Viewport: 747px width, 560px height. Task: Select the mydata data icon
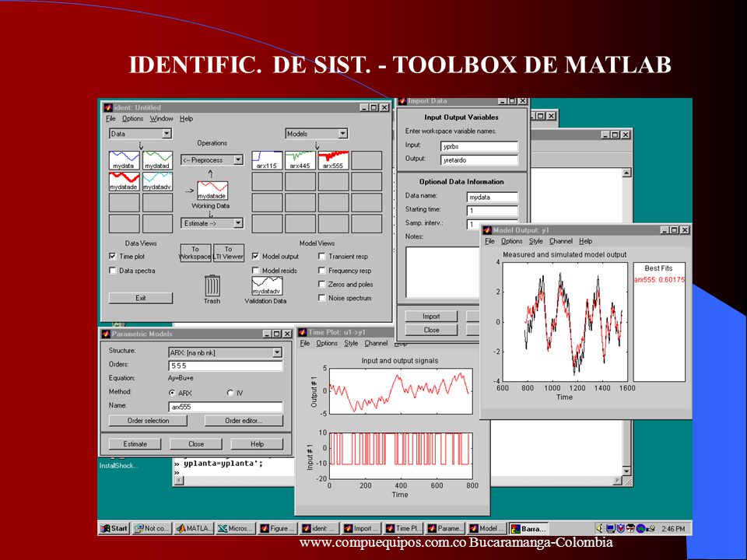pos(124,160)
